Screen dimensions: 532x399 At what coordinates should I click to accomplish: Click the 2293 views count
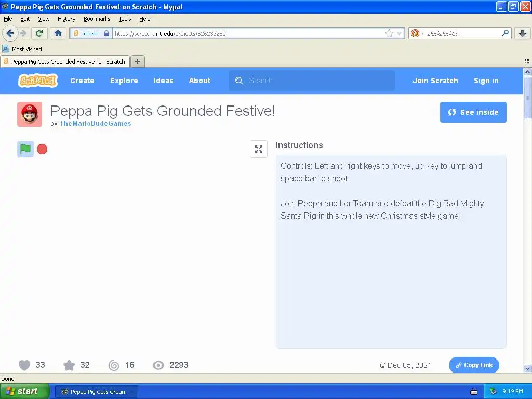(179, 365)
